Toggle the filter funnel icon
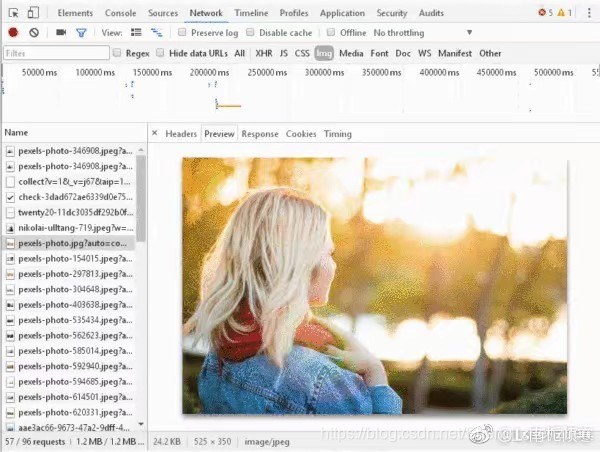 tap(81, 33)
